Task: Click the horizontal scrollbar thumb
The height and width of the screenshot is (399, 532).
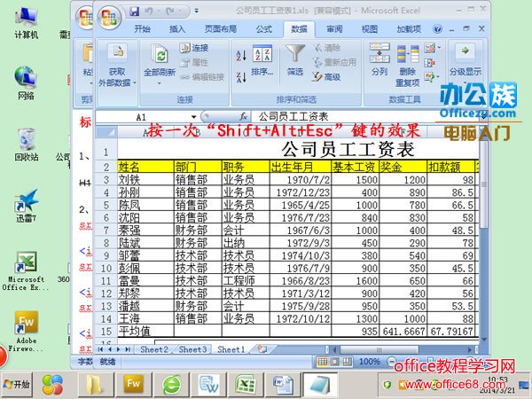Action: [x=379, y=349]
